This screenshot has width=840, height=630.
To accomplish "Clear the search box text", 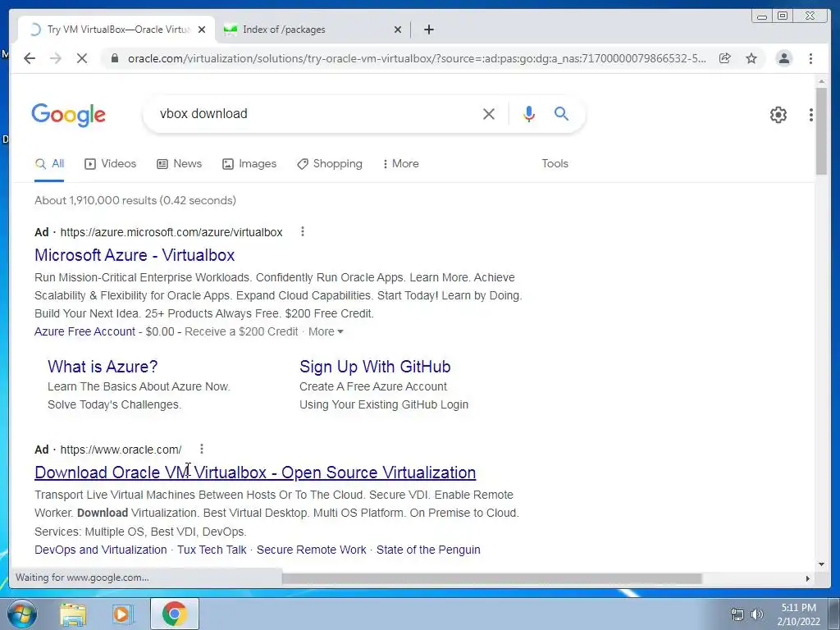I will click(489, 113).
